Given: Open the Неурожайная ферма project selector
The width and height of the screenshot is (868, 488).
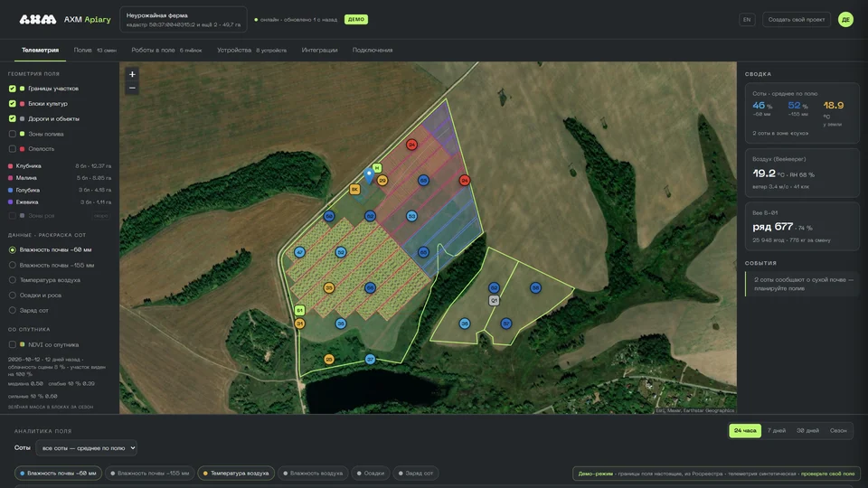Looking at the screenshot, I should 184,20.
